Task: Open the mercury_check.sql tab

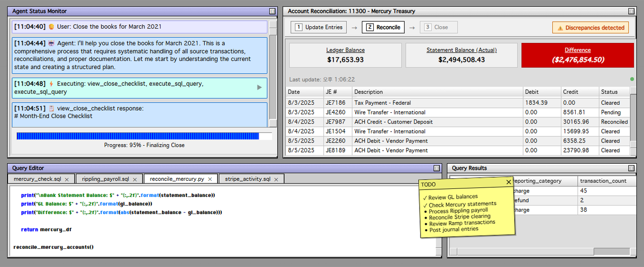Action: click(x=37, y=179)
